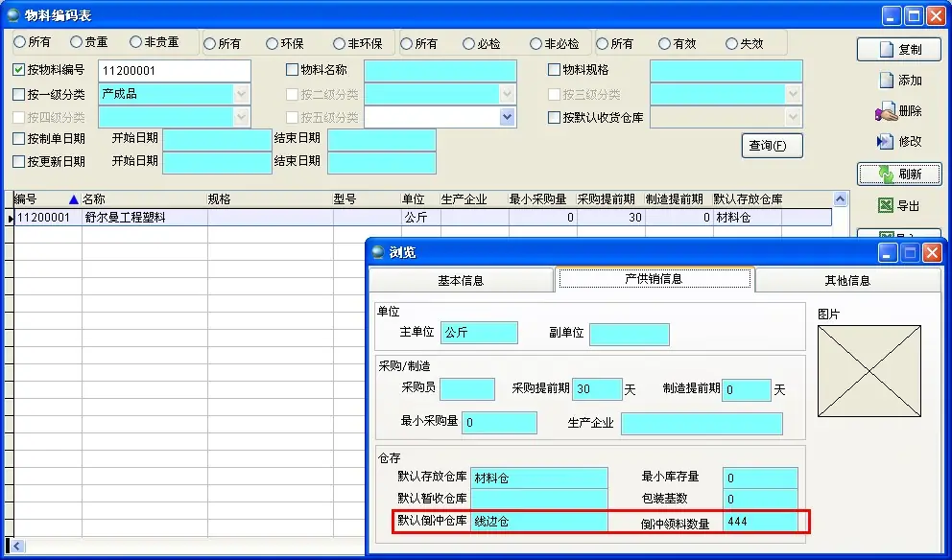
Task: Click the 复制 (copy) button icon
Action: click(x=886, y=49)
